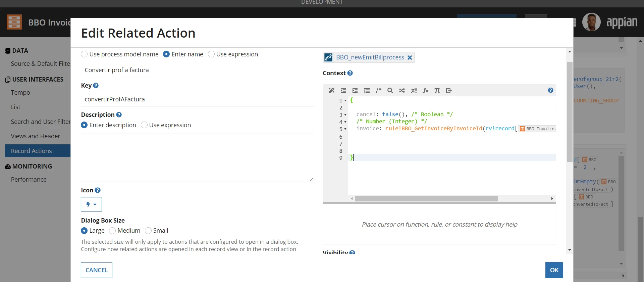644x282 pixels.
Task: Click the help icon next to Context
Action: tap(350, 73)
